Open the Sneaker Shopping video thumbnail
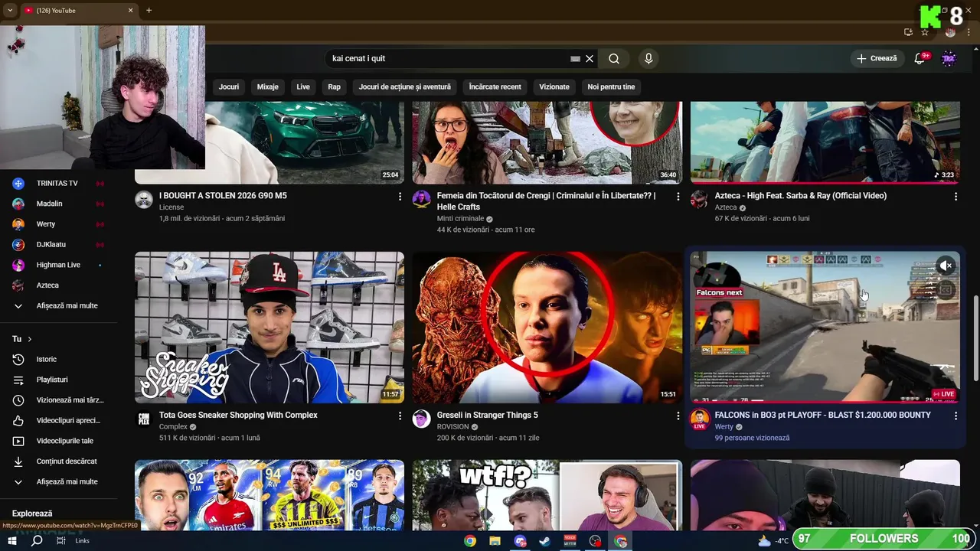Image resolution: width=980 pixels, height=551 pixels. [x=269, y=328]
